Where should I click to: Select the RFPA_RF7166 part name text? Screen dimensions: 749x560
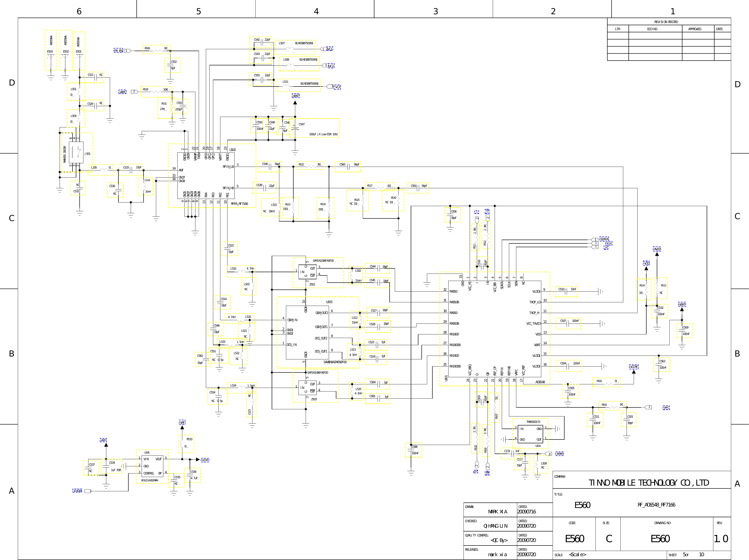[x=239, y=204]
